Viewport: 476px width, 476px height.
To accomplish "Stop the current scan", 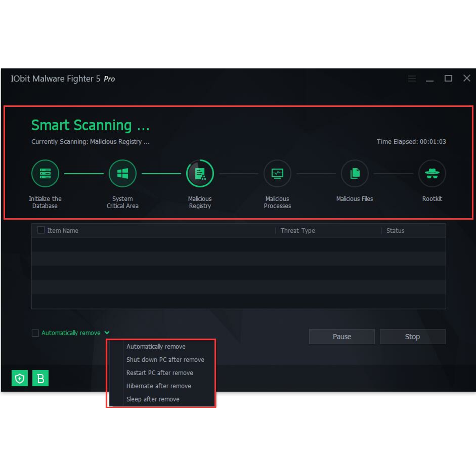I will coord(412,337).
